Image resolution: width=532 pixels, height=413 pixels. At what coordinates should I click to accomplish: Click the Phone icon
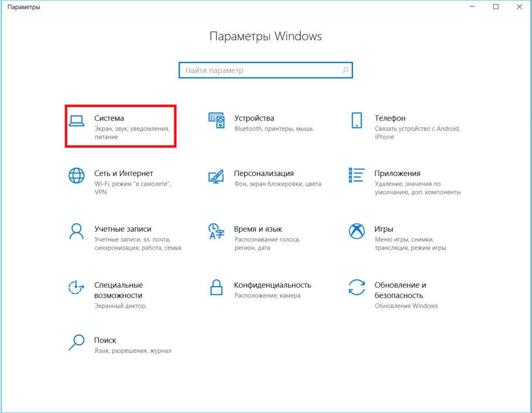pyautogui.click(x=357, y=121)
